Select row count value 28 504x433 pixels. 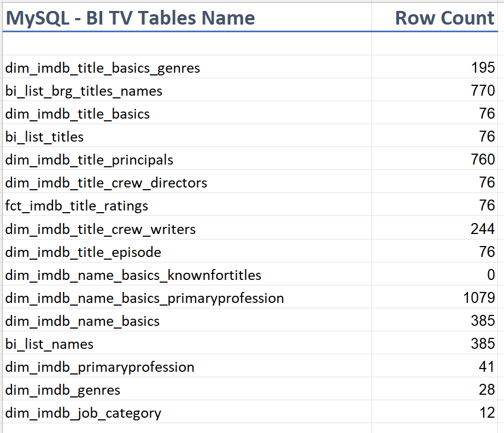point(435,389)
